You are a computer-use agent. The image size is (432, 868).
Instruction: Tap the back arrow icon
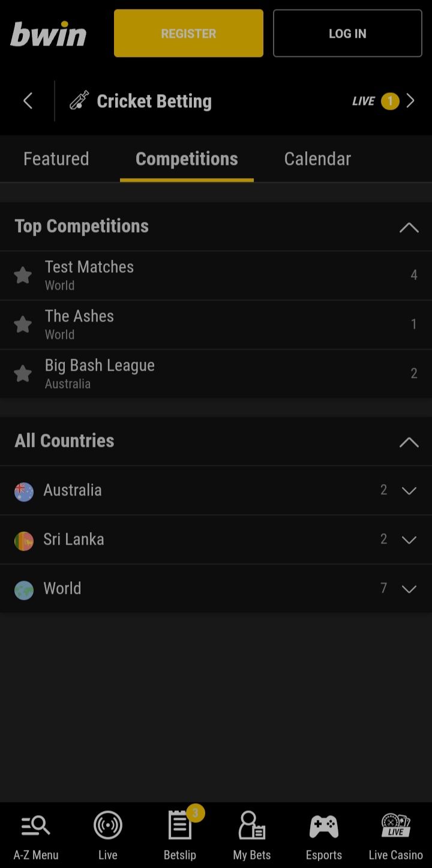[x=28, y=101]
